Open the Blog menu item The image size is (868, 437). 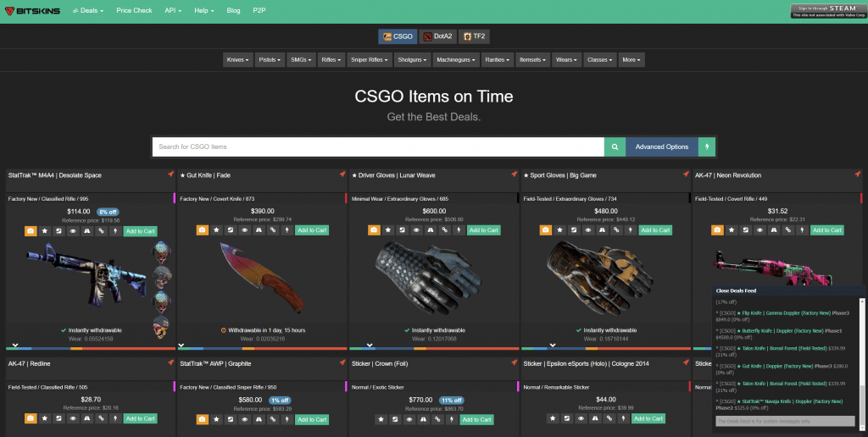point(234,10)
